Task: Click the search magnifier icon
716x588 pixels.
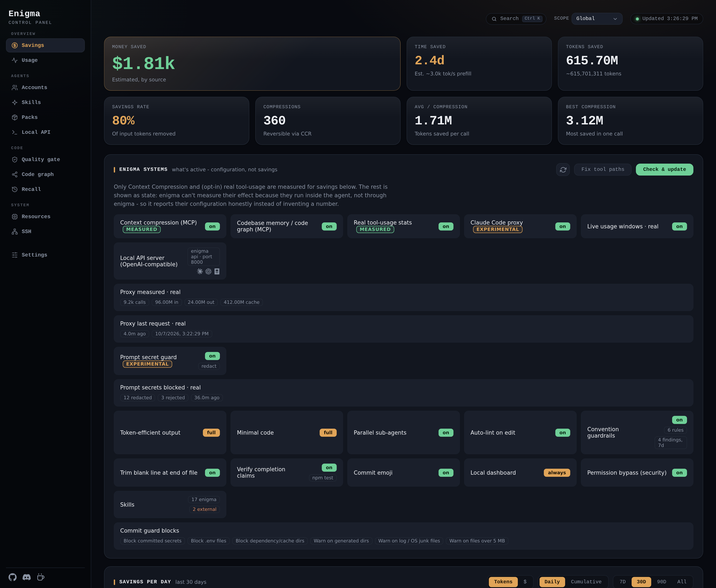Action: tap(494, 19)
